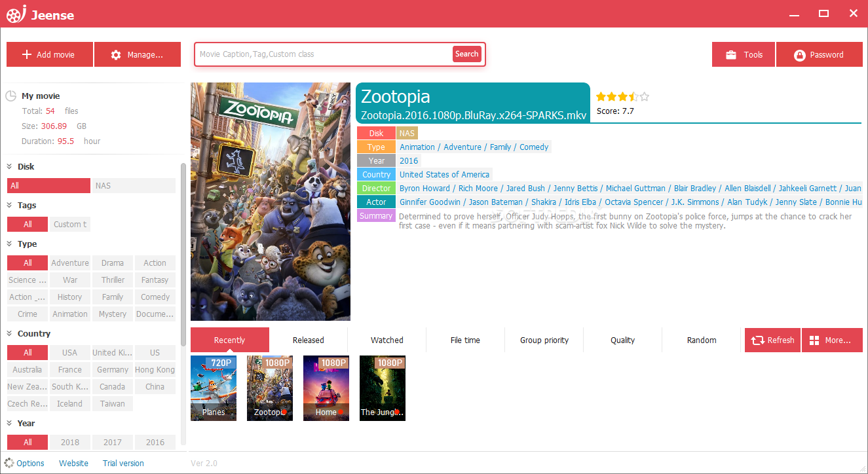Click the first rating star

point(601,97)
